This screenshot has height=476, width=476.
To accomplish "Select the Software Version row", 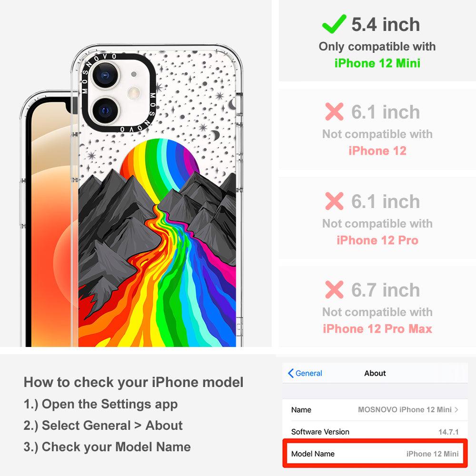I will point(375,432).
